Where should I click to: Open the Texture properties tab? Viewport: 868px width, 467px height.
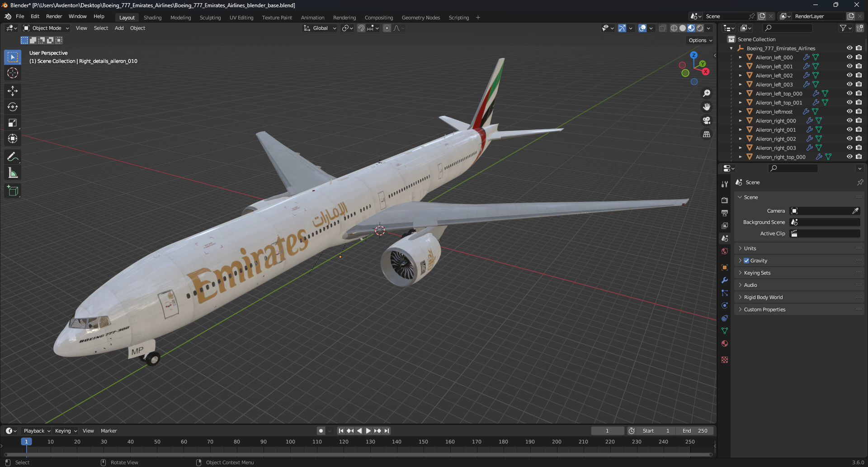(725, 360)
